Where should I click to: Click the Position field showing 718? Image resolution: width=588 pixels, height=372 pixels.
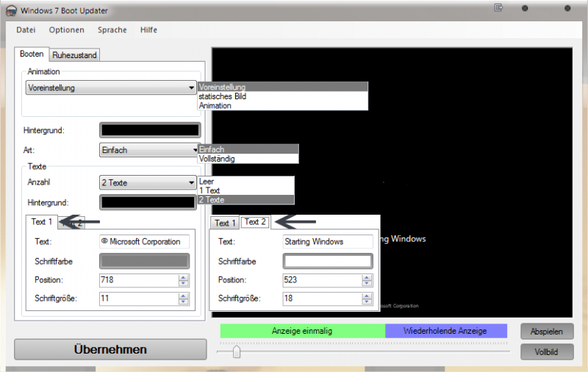tap(139, 280)
